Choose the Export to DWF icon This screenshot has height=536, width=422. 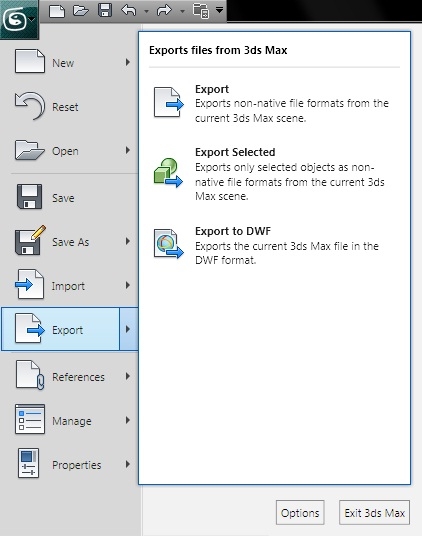pos(168,244)
